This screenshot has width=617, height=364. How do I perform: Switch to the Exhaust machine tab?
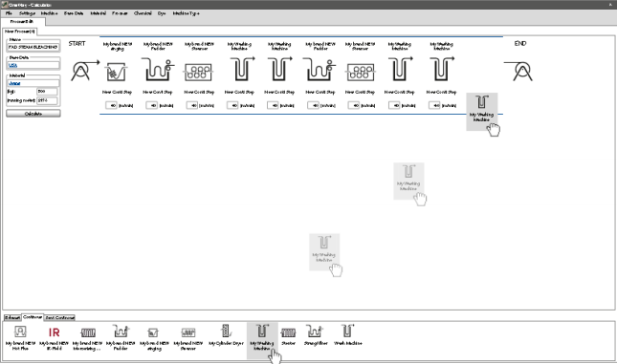point(12,317)
